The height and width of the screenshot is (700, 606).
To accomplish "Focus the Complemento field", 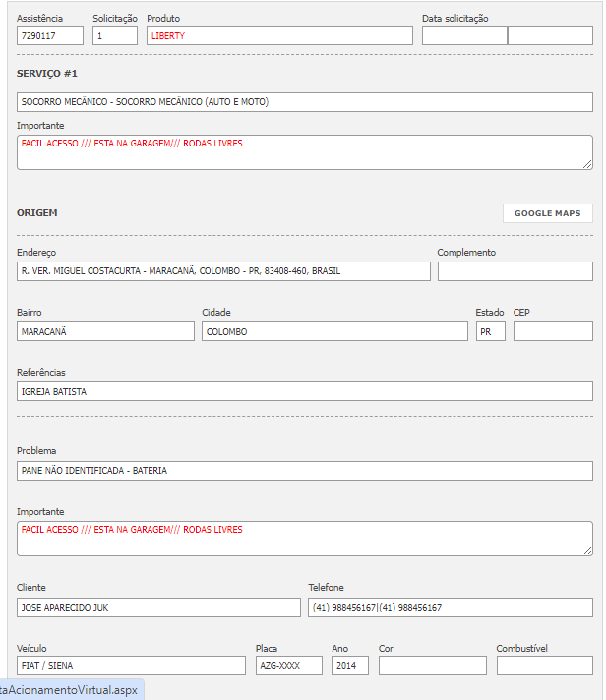I will (515, 271).
